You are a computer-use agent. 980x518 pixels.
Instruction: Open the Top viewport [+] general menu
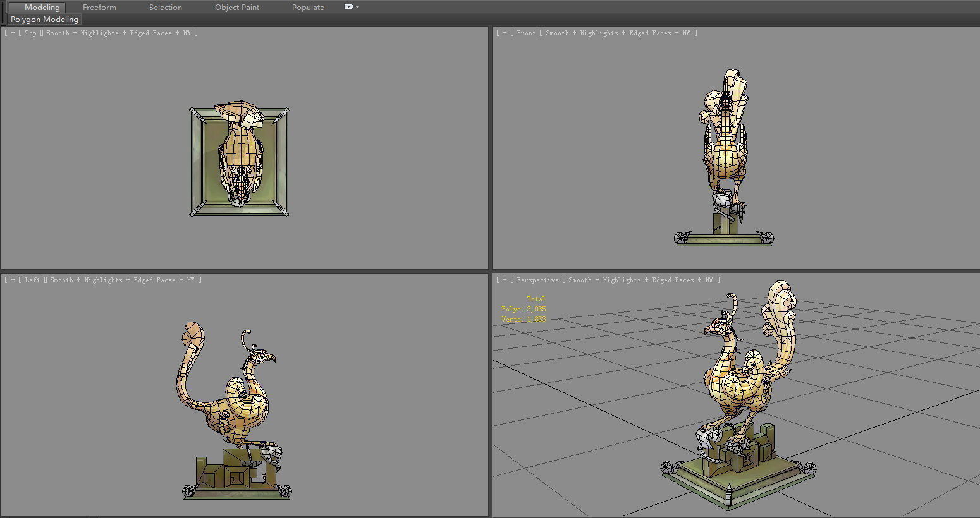(13, 33)
